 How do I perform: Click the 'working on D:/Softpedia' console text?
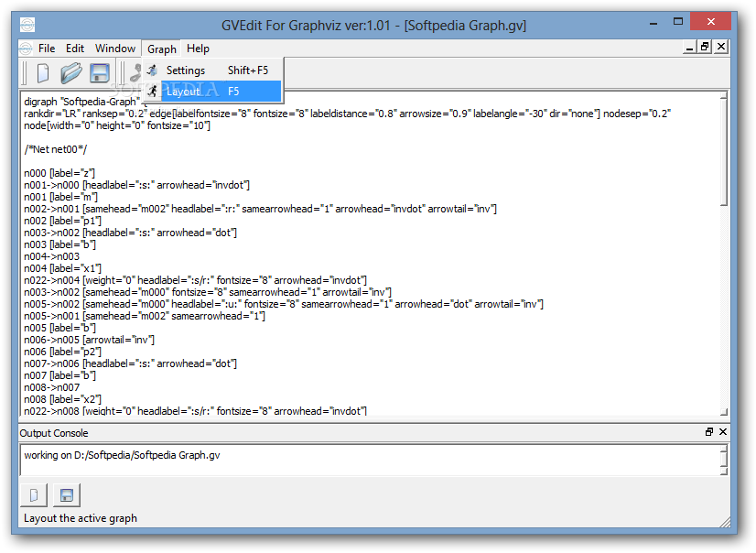(122, 455)
